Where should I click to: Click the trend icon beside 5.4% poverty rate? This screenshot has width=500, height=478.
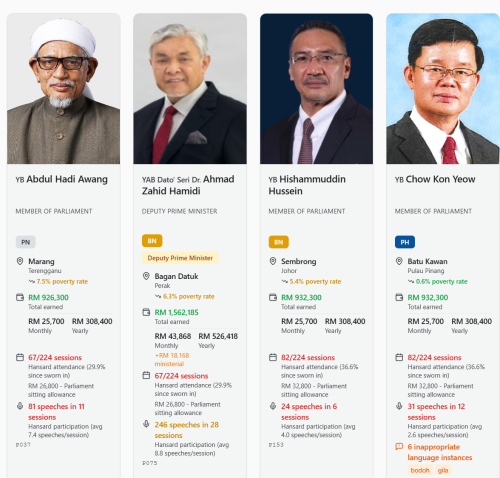pos(285,282)
